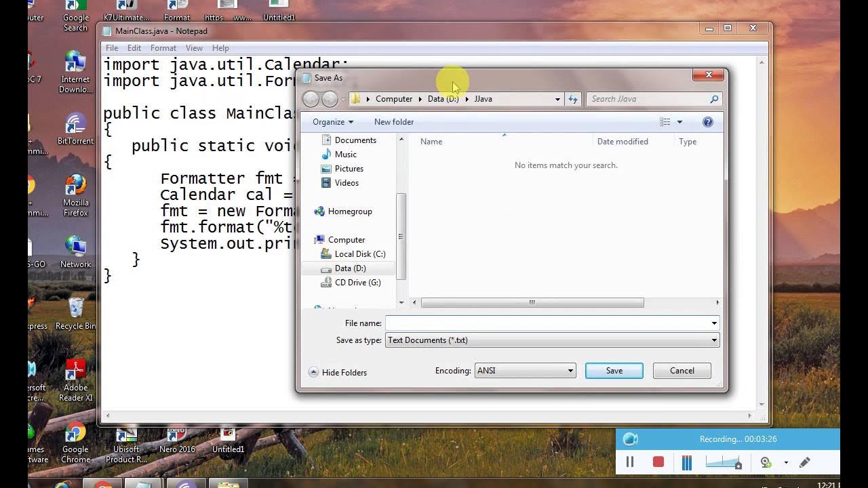Open the Save as type combo box
The width and height of the screenshot is (868, 488).
(x=552, y=340)
